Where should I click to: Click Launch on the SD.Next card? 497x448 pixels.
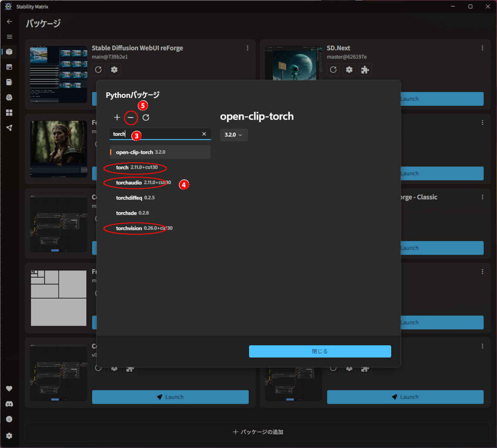(442, 99)
